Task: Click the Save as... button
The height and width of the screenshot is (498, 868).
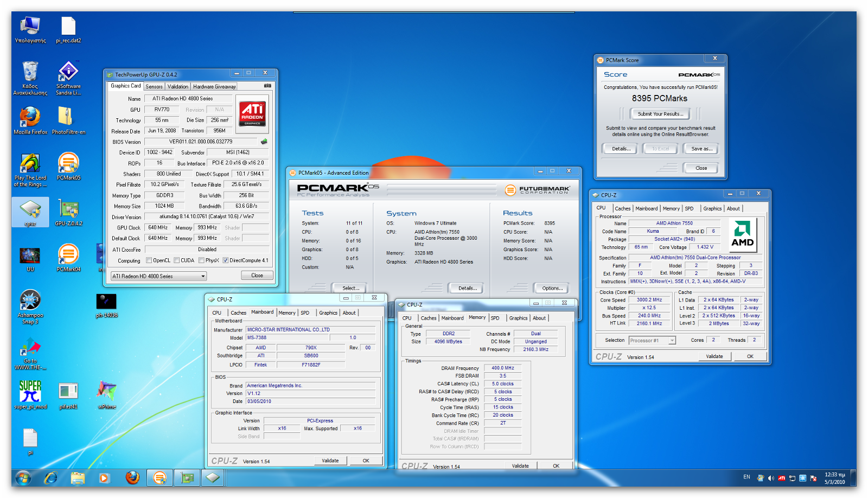Action: [x=701, y=149]
